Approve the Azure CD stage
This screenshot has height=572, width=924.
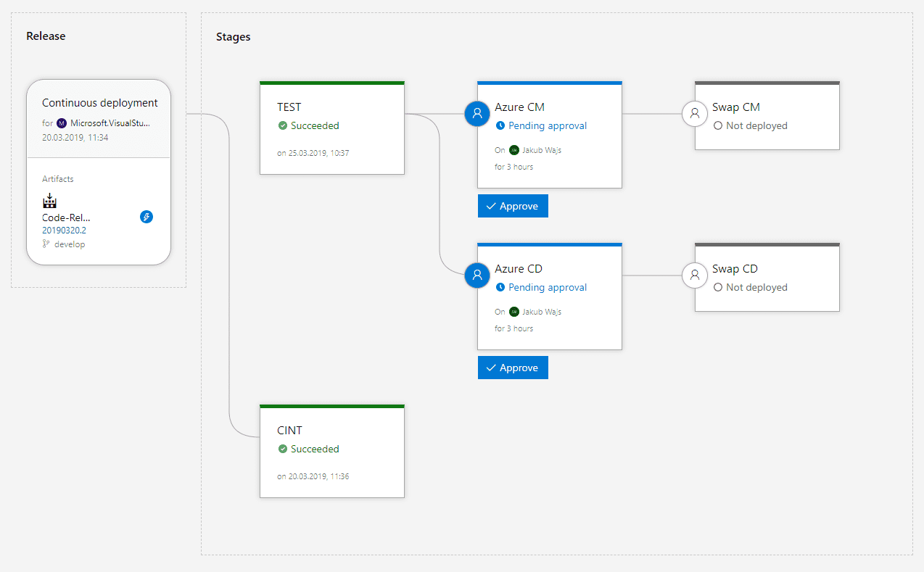coord(513,368)
